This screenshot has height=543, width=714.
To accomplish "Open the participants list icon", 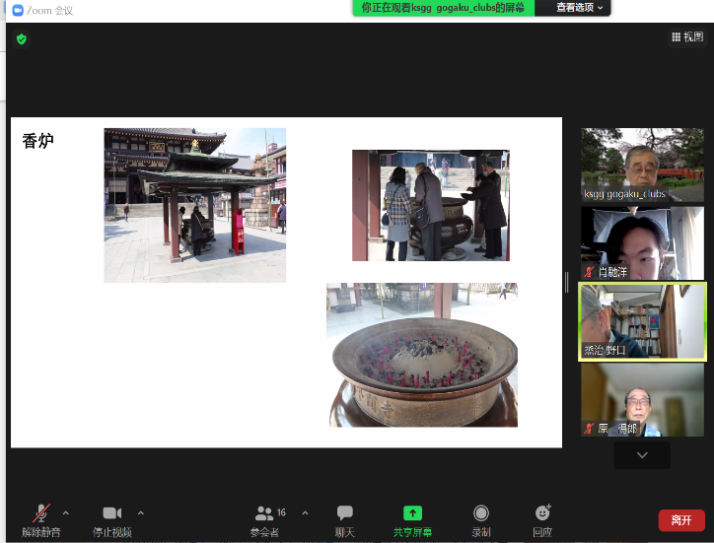I will click(264, 513).
